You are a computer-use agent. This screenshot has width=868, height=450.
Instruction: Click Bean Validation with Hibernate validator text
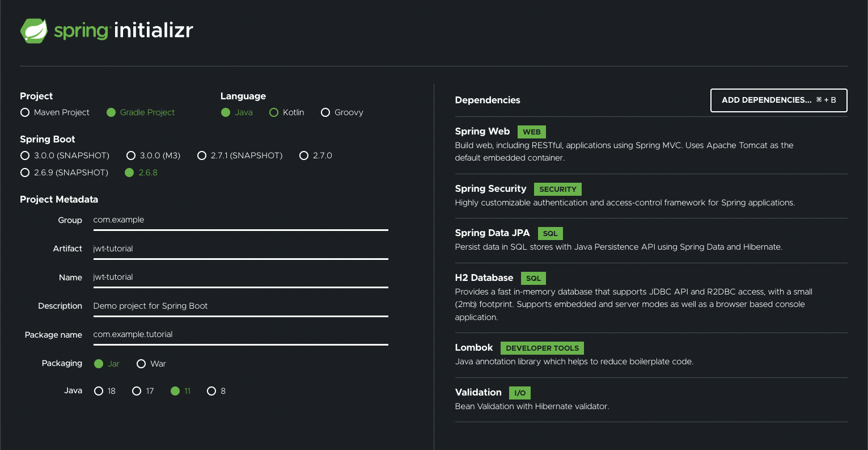coord(532,406)
